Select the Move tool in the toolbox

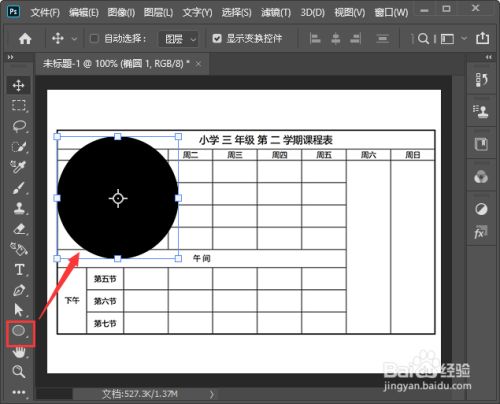tap(18, 85)
